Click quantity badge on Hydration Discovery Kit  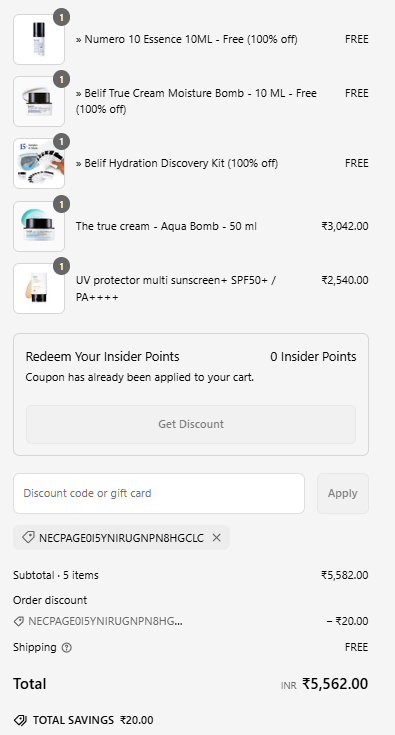point(61,142)
